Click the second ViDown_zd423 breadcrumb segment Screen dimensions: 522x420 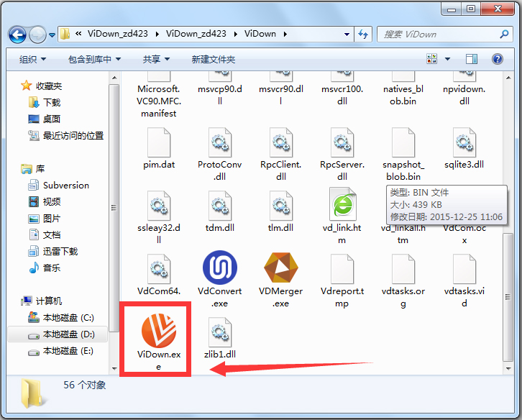click(196, 34)
